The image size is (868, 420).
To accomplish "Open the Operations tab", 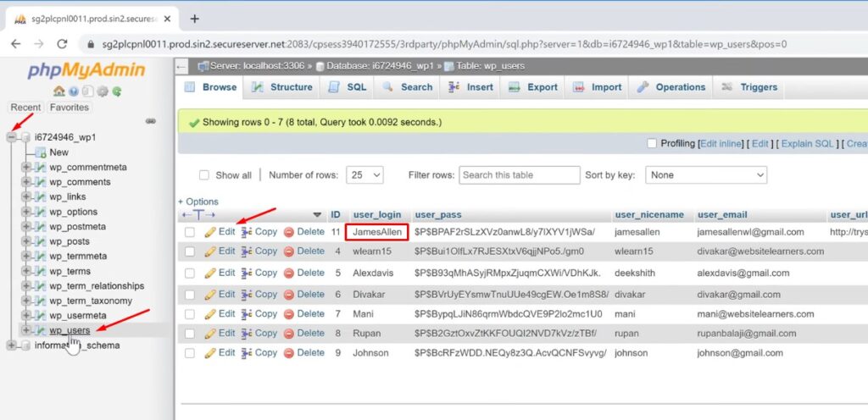I will coord(671,87).
